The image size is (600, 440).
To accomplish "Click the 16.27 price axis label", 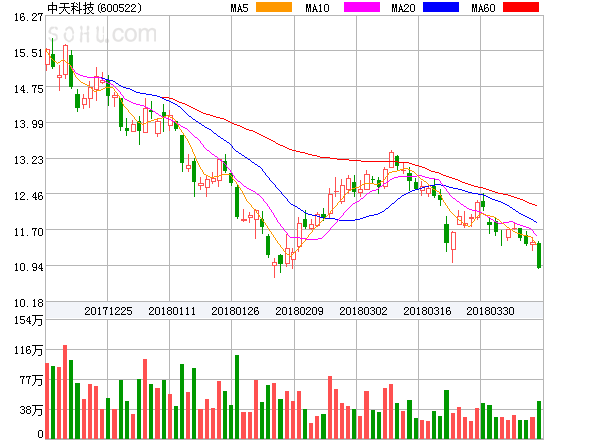I will pos(28,17).
